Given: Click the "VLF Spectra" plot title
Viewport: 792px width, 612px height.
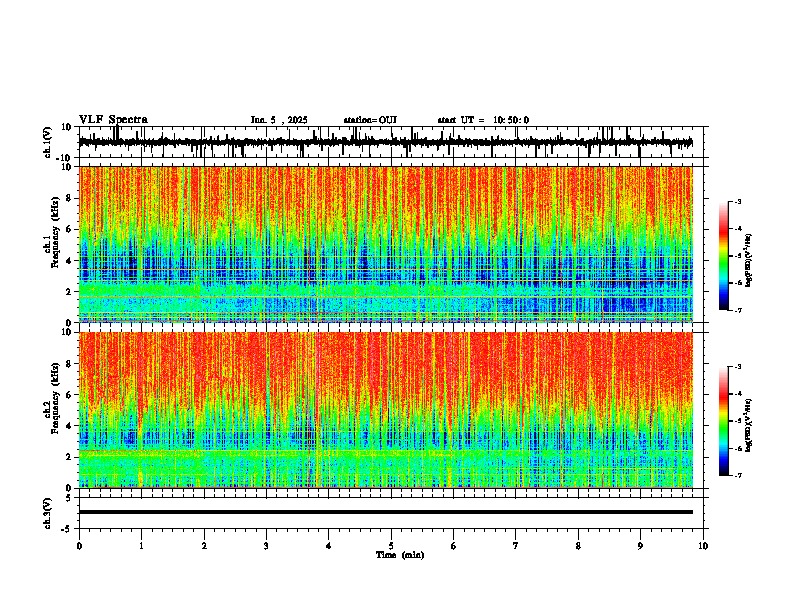Looking at the screenshot, I should pos(113,120).
